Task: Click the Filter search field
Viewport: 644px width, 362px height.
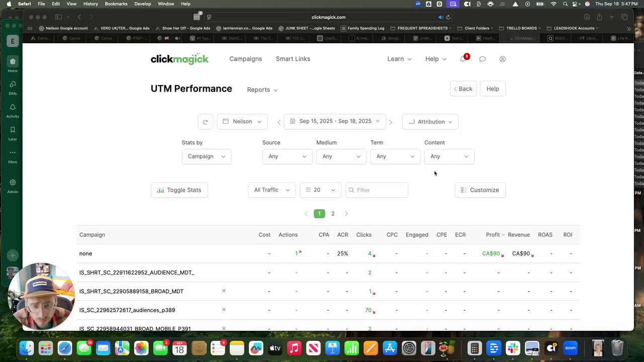Action: click(x=377, y=190)
